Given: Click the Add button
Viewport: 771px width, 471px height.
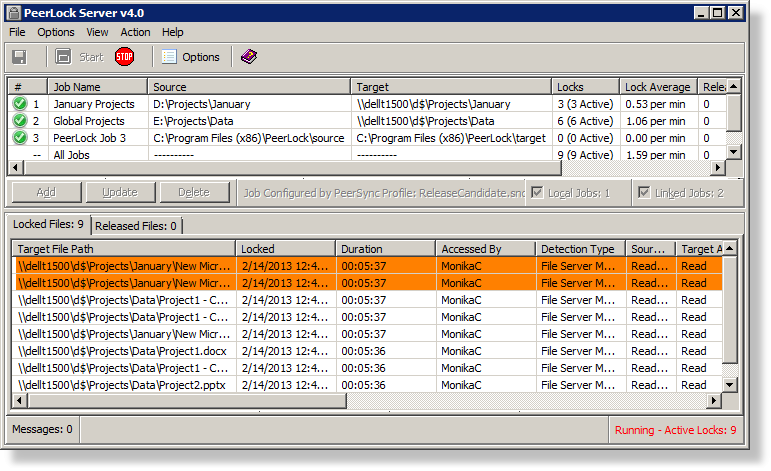Looking at the screenshot, I should click(46, 192).
